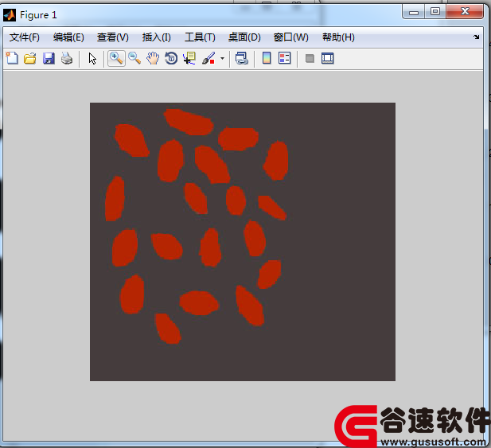Click the Link Plot icon
This screenshot has height=448, width=491.
click(x=241, y=58)
